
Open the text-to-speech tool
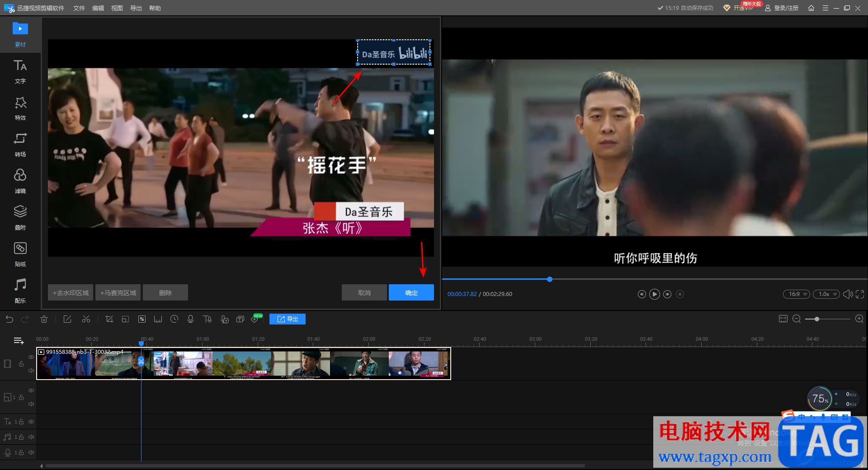[x=207, y=319]
